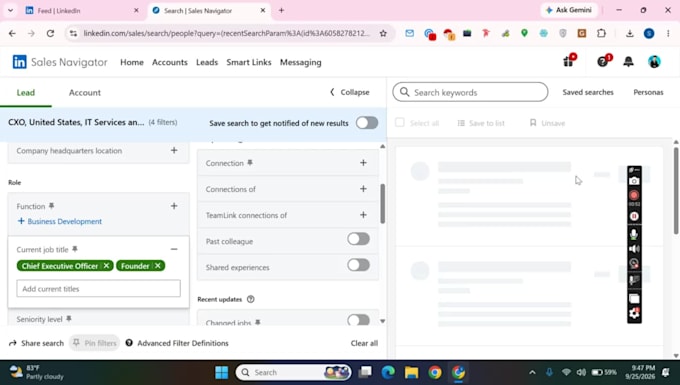Open the help question mark icon
This screenshot has width=680, height=385.
[x=603, y=62]
